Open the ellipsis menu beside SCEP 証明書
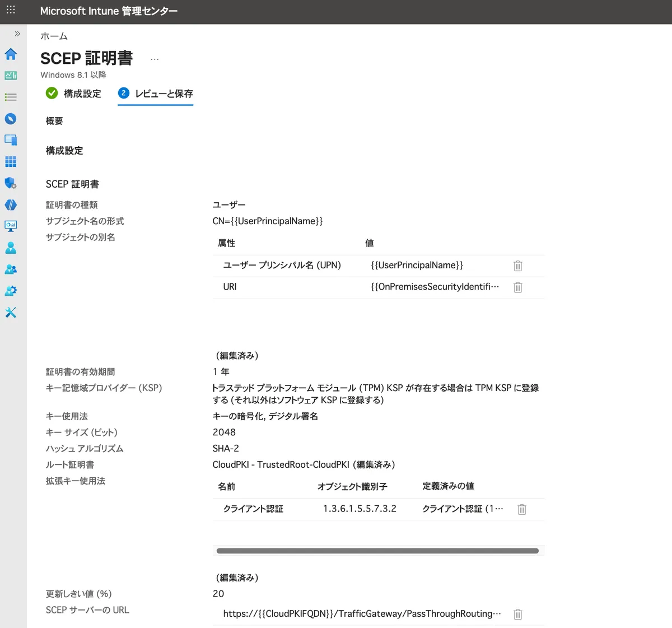This screenshot has height=628, width=672. (155, 59)
